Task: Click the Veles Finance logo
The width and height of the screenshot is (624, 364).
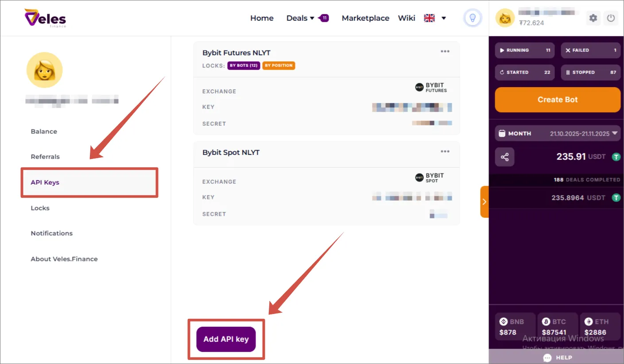Action: (45, 18)
